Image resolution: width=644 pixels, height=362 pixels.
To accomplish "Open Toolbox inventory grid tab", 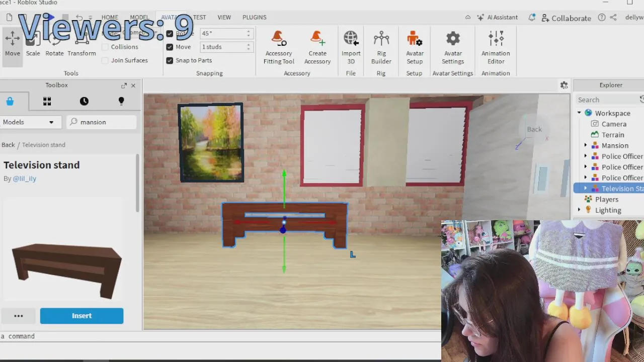I will [47, 101].
